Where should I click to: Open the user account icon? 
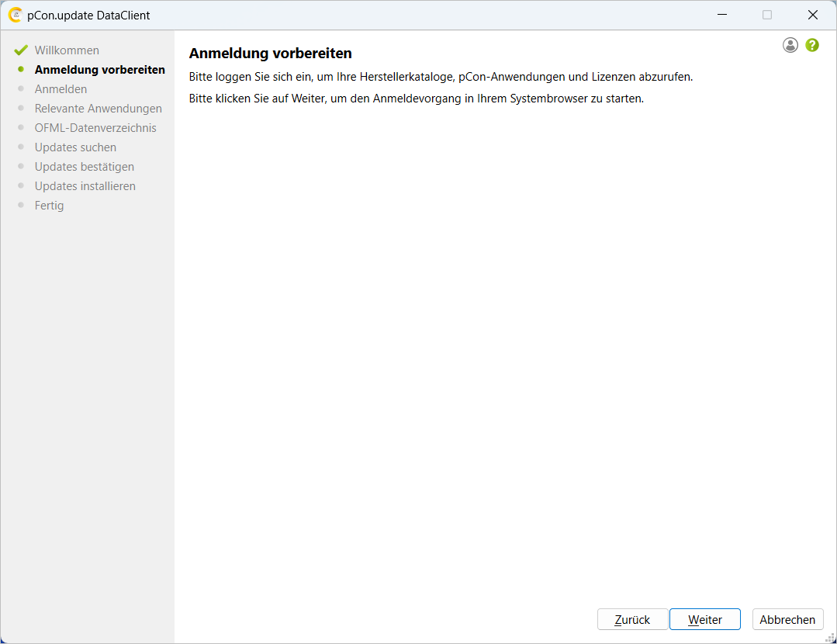(x=790, y=45)
